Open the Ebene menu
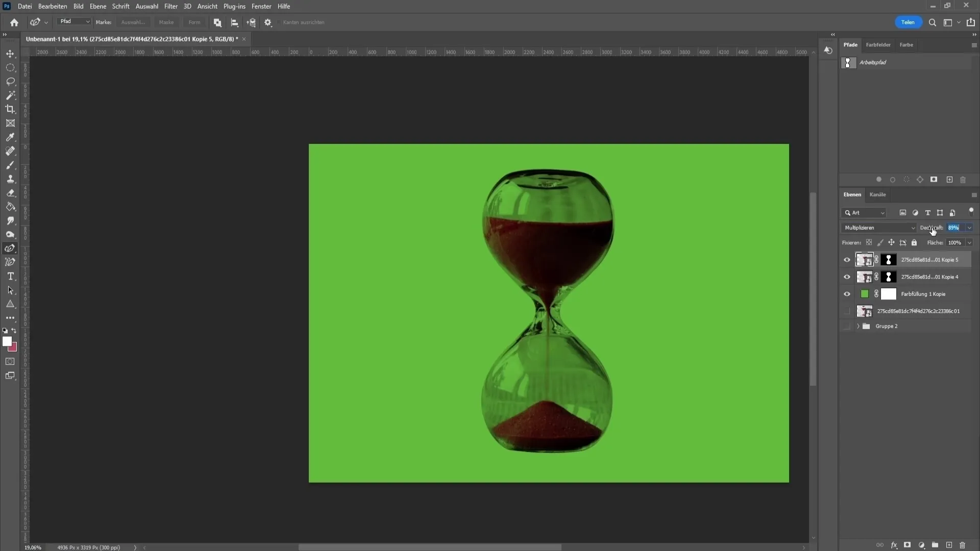 pyautogui.click(x=98, y=6)
